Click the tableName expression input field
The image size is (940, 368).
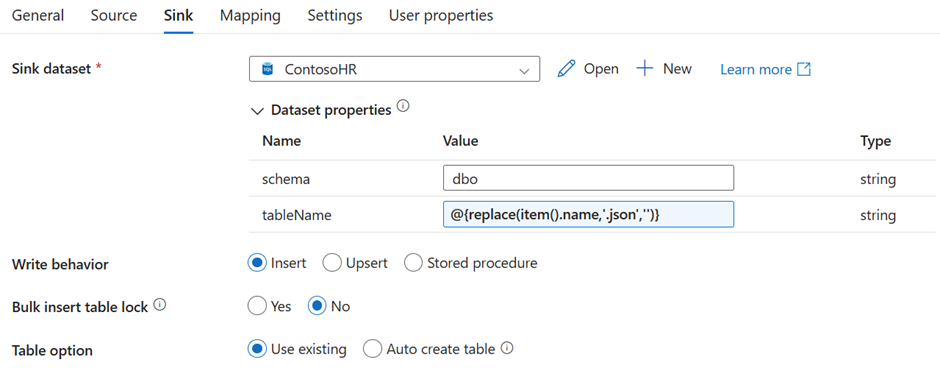point(589,215)
